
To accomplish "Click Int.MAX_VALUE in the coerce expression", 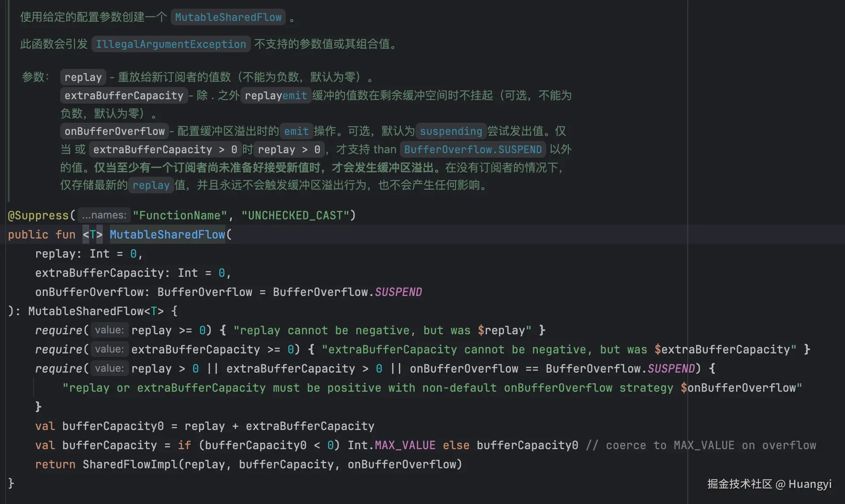I will tap(391, 445).
